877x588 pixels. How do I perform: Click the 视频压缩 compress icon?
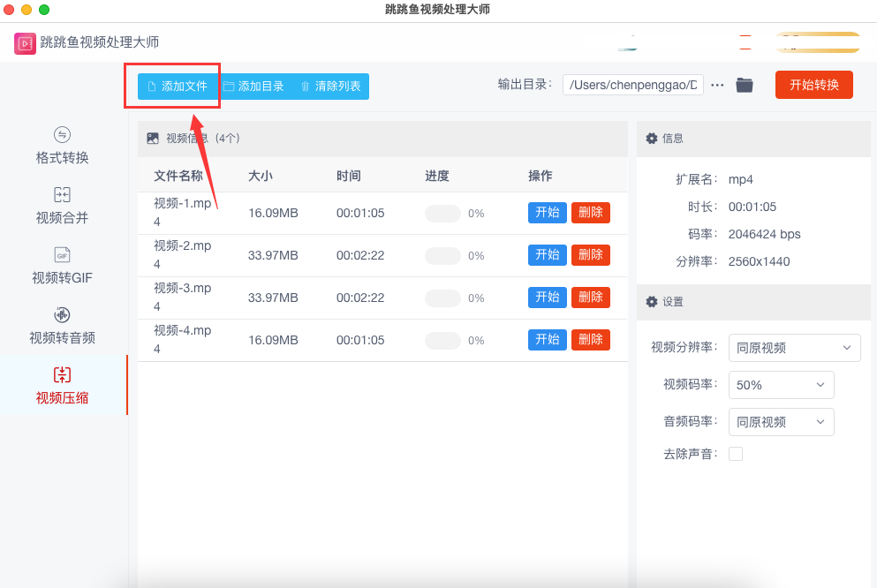pyautogui.click(x=62, y=374)
